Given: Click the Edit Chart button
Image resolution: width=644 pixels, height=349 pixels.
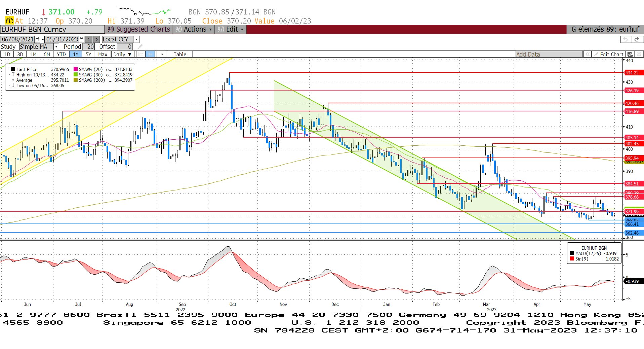Looking at the screenshot, I should click(x=608, y=54).
